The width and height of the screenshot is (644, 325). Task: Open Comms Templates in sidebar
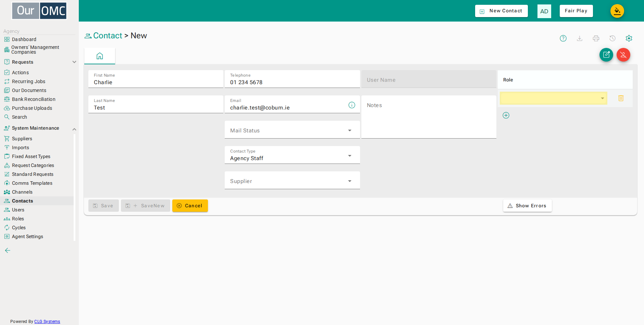(32, 183)
